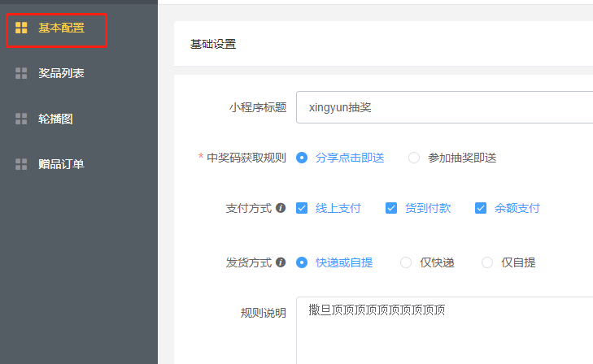Open the 赠品订单 sidebar menu label

[61, 165]
